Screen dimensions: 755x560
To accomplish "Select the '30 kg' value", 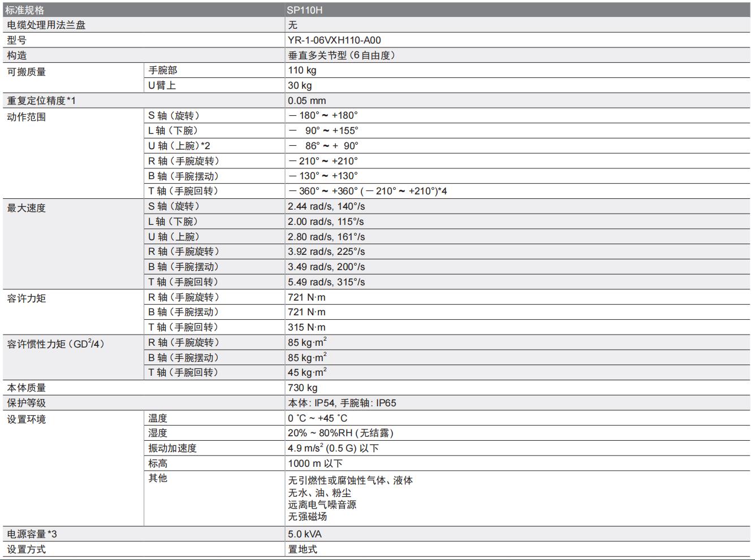I will 300,85.
